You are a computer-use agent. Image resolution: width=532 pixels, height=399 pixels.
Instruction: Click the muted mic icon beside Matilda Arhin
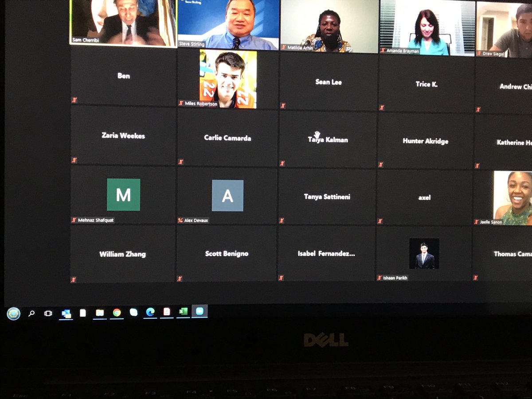point(284,47)
